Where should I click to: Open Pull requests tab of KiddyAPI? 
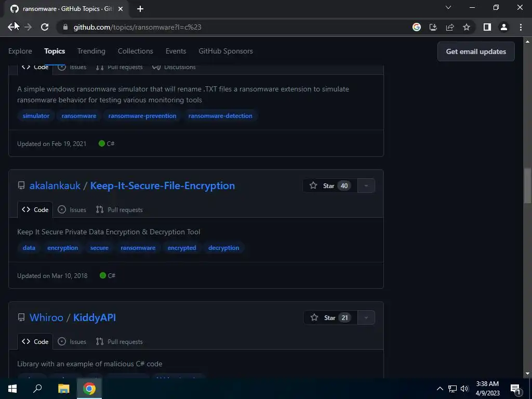pyautogui.click(x=119, y=342)
